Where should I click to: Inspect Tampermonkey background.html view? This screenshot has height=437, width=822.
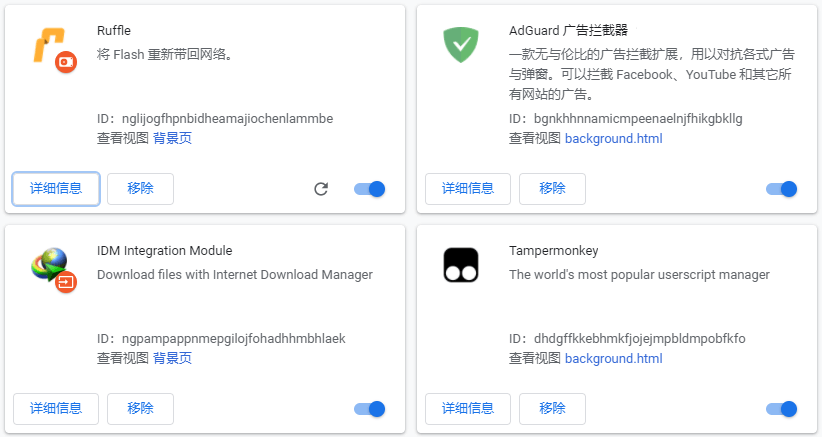pos(613,358)
